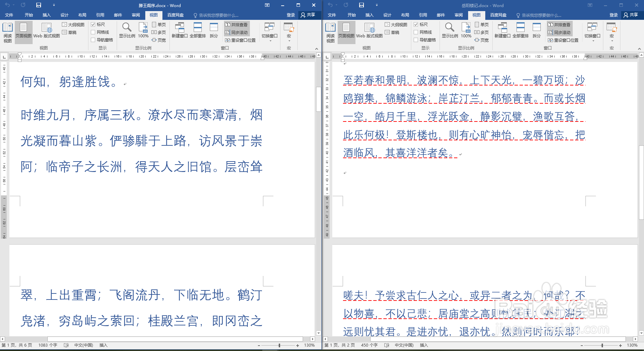
Task: Open Macros dropdown in left window
Action: [289, 32]
